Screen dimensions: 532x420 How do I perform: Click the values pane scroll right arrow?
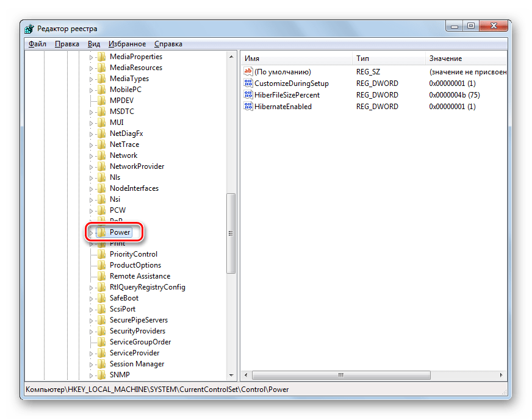(501, 375)
